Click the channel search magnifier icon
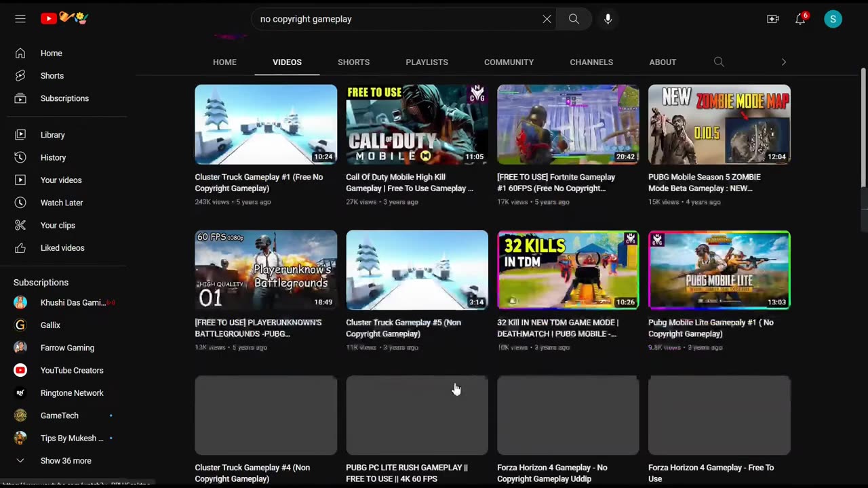The width and height of the screenshot is (868, 488). click(x=719, y=62)
